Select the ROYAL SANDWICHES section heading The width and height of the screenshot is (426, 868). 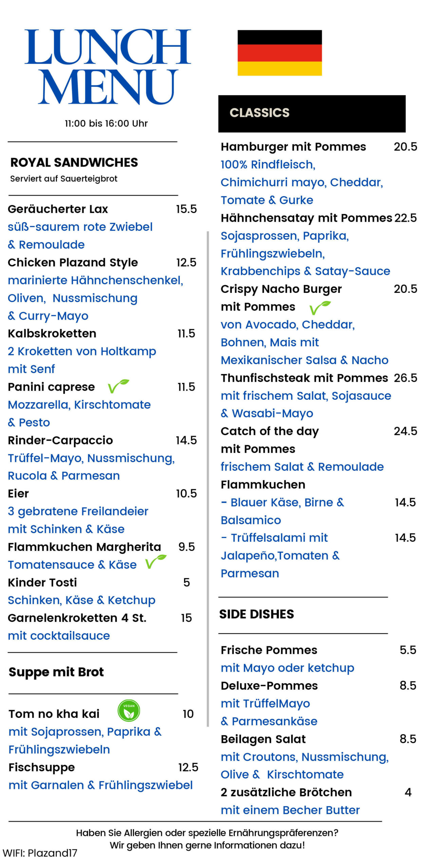(74, 162)
